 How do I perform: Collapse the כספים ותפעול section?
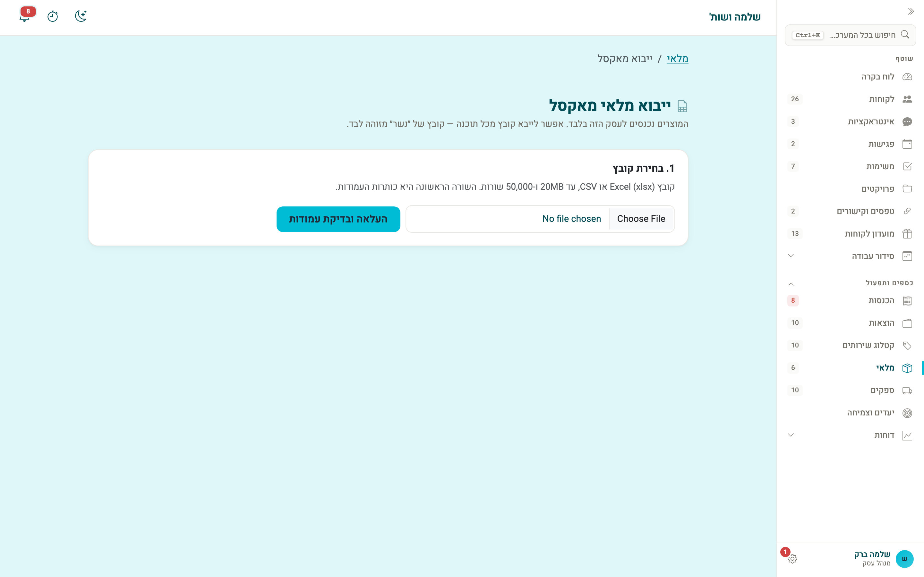pyautogui.click(x=791, y=284)
